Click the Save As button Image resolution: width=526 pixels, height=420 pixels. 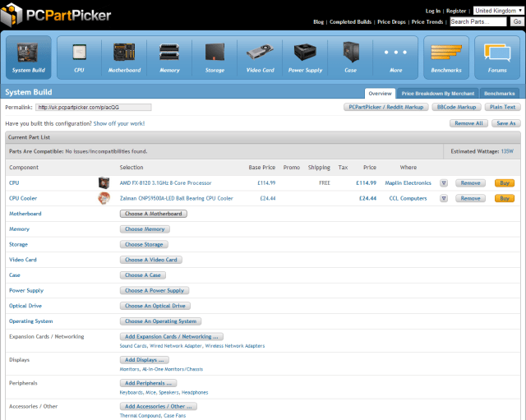pos(506,123)
